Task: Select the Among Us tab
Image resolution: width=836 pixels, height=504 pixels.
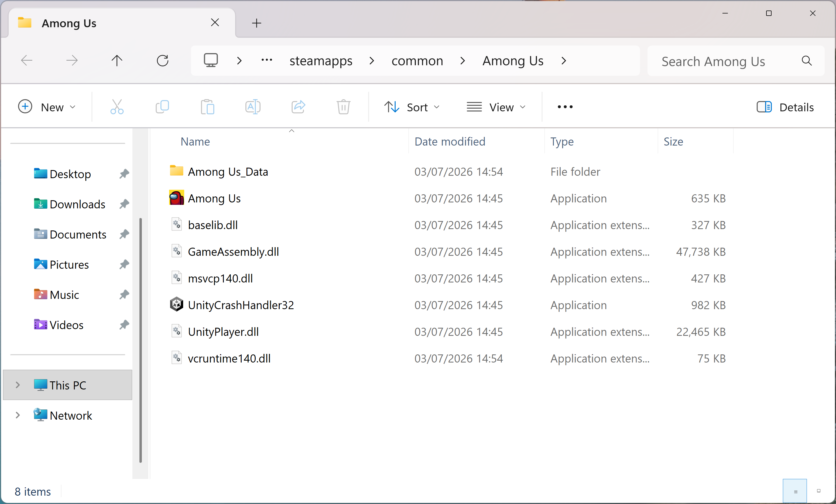Action: 121,23
